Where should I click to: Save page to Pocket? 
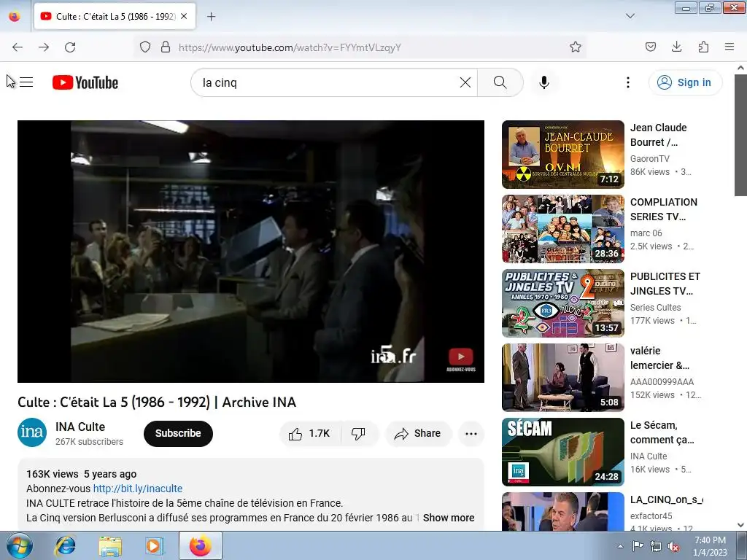(650, 47)
